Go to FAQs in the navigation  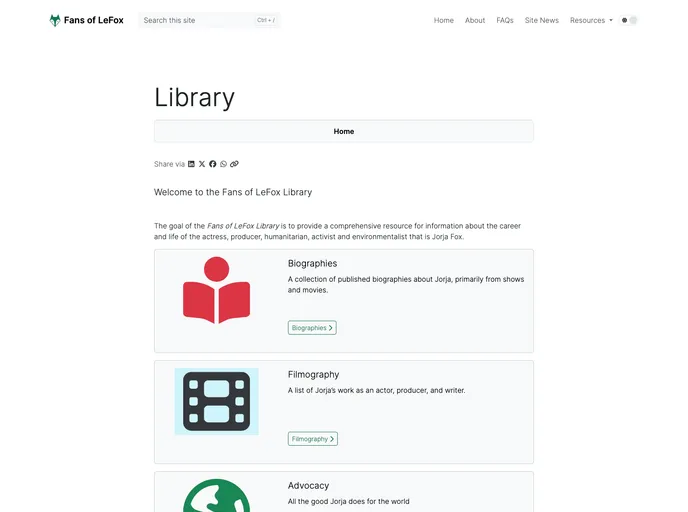(505, 20)
